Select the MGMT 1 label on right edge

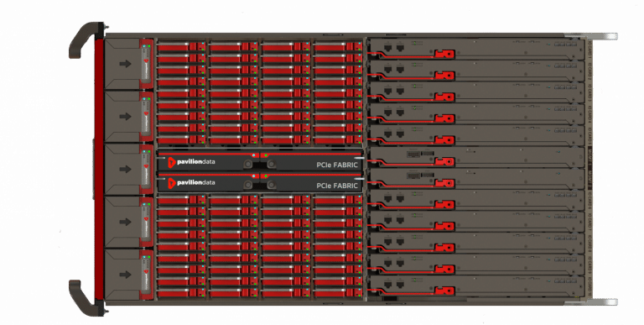pyautogui.click(x=589, y=158)
